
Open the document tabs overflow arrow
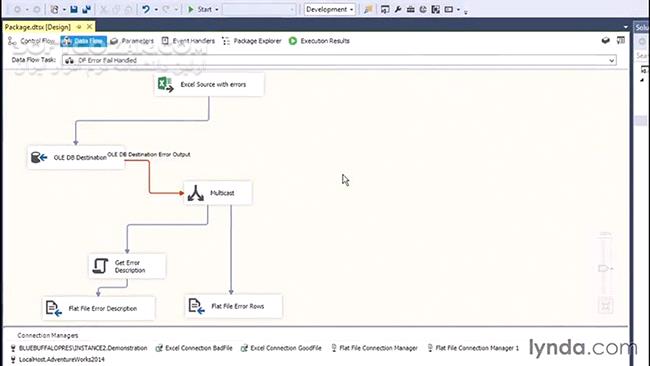coord(626,27)
